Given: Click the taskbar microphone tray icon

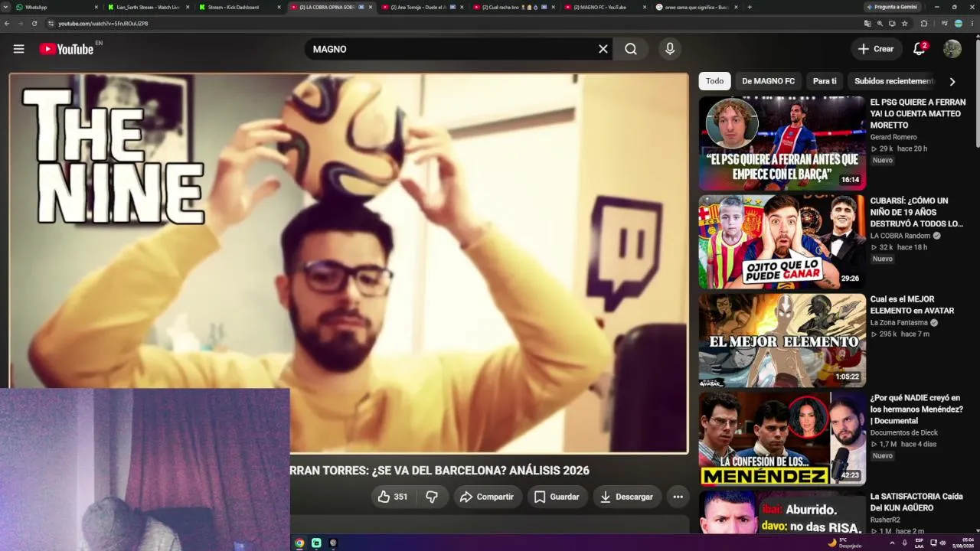Looking at the screenshot, I should pos(905,543).
